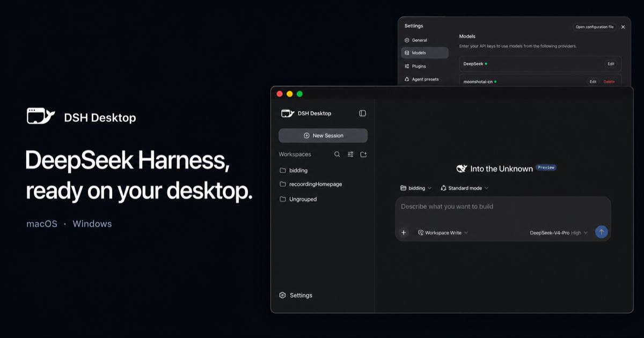Click the green macOS fullscreen button
Screen dimensions: 644x338
pos(299,94)
